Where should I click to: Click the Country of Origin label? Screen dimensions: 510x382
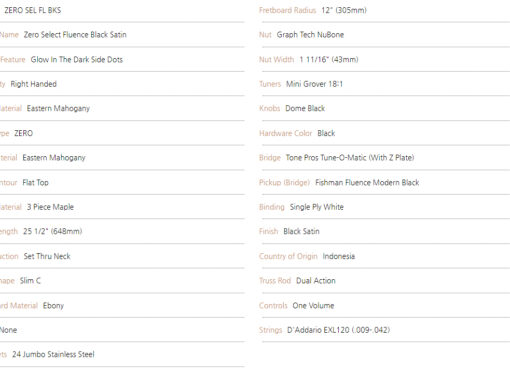[288, 256]
